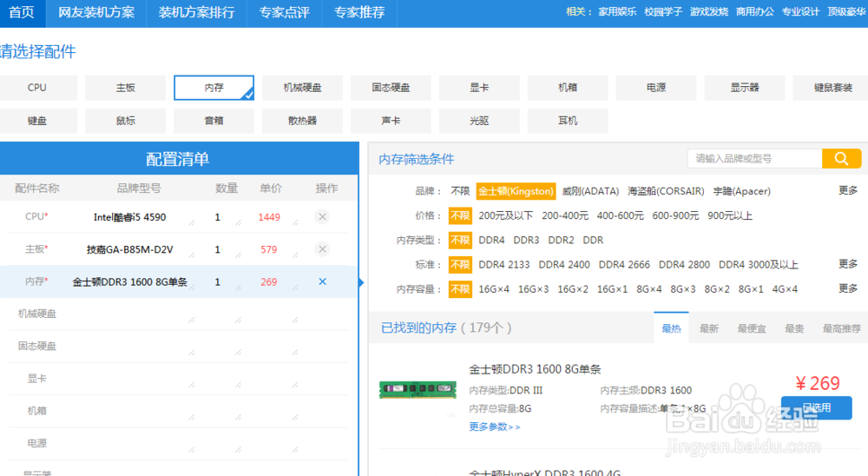Filter memory type to DDR4

click(491, 240)
